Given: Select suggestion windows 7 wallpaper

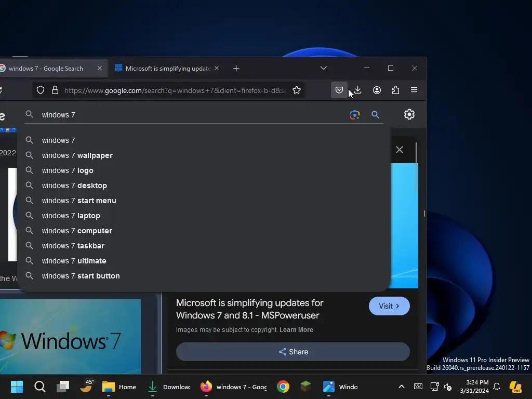Looking at the screenshot, I should [x=204, y=155].
